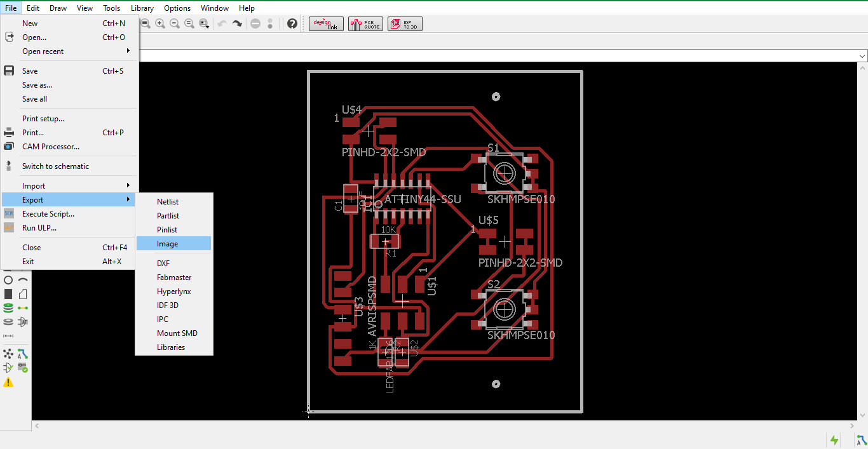This screenshot has width=868, height=449.
Task: Open the Help question mark icon
Action: pos(292,23)
